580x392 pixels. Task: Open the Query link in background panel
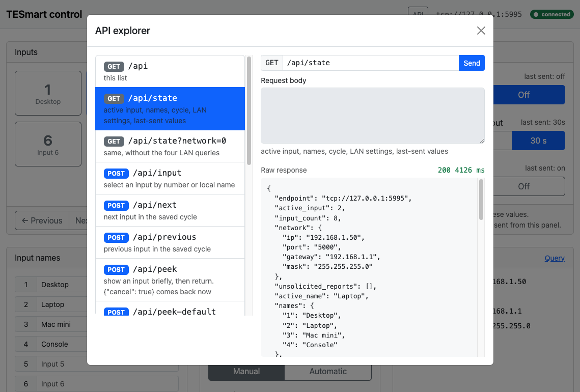pyautogui.click(x=555, y=258)
